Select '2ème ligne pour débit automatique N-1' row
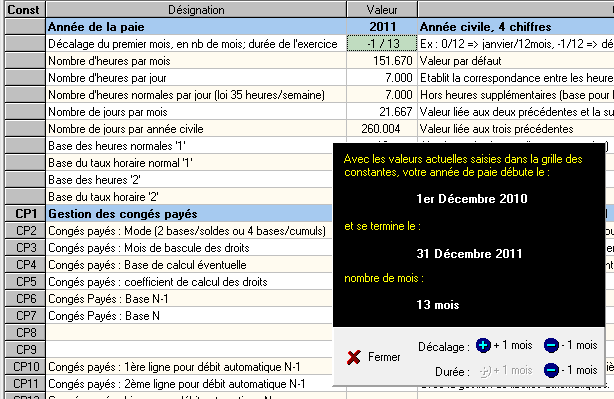This screenshot has width=614, height=399. [x=190, y=384]
